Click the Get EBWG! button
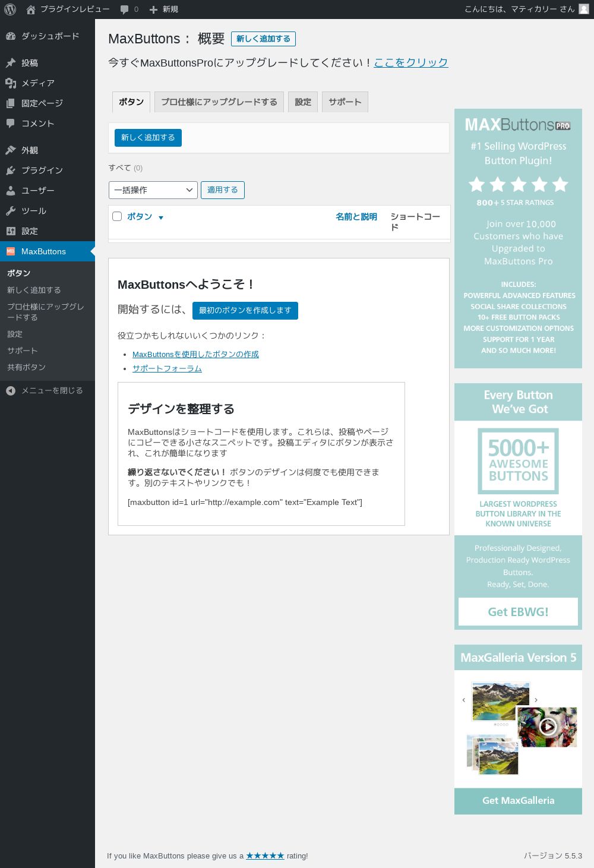Screen dimensions: 594x868 [518, 612]
